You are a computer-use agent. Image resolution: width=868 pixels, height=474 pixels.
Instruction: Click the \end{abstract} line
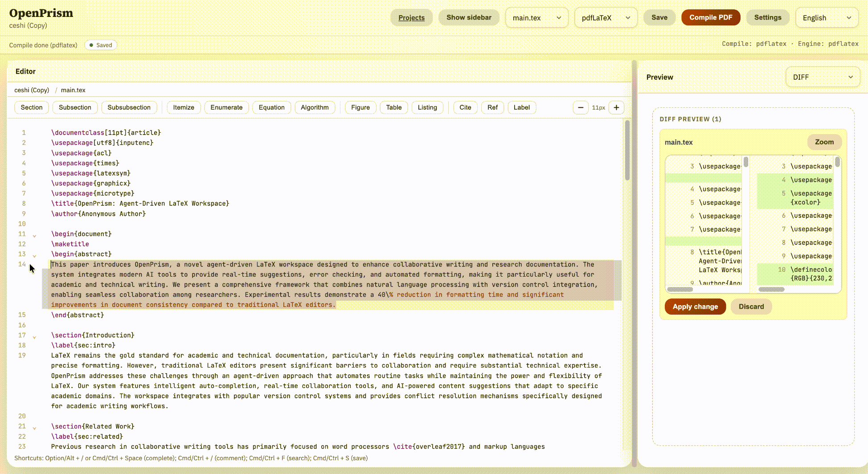coord(78,315)
